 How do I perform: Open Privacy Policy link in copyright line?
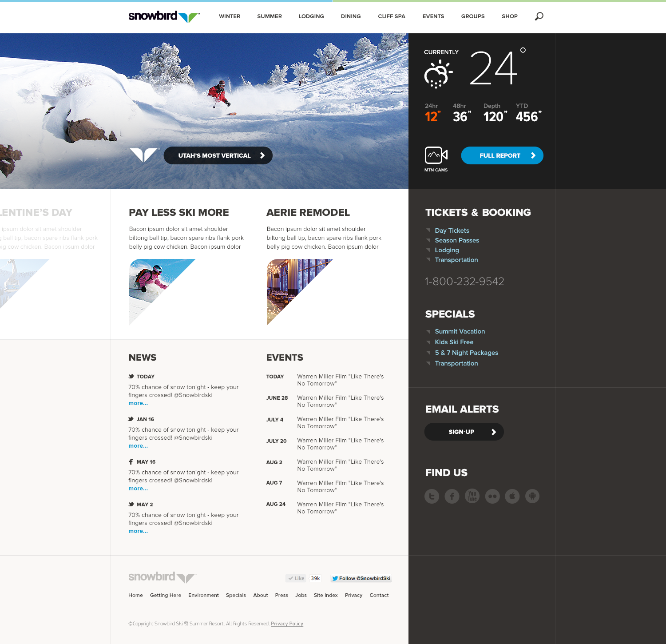point(287,624)
